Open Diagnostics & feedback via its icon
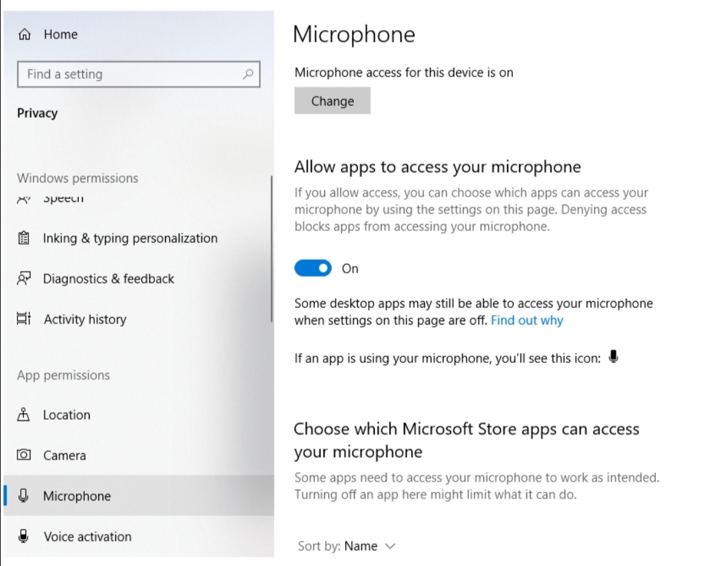The width and height of the screenshot is (728, 566). pyautogui.click(x=24, y=278)
